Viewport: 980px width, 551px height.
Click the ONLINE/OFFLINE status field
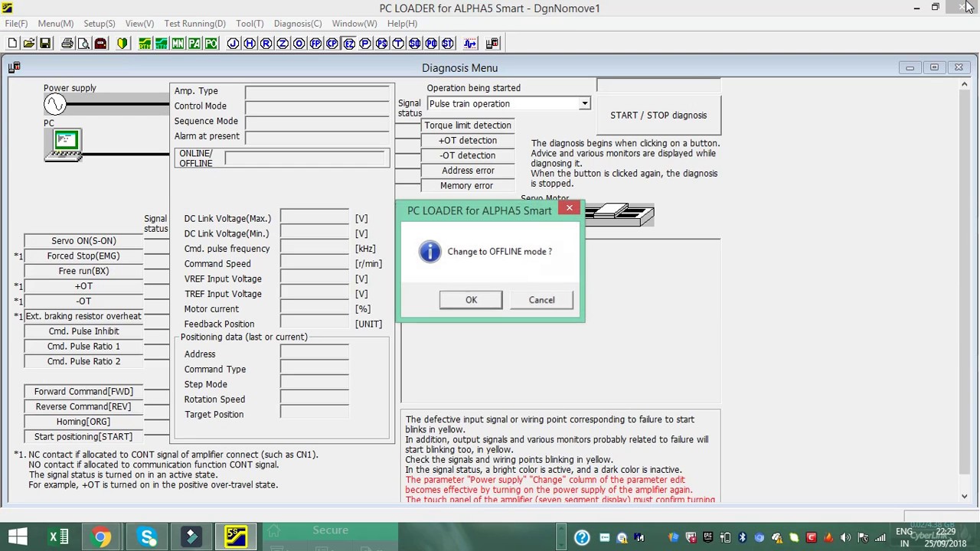click(305, 158)
